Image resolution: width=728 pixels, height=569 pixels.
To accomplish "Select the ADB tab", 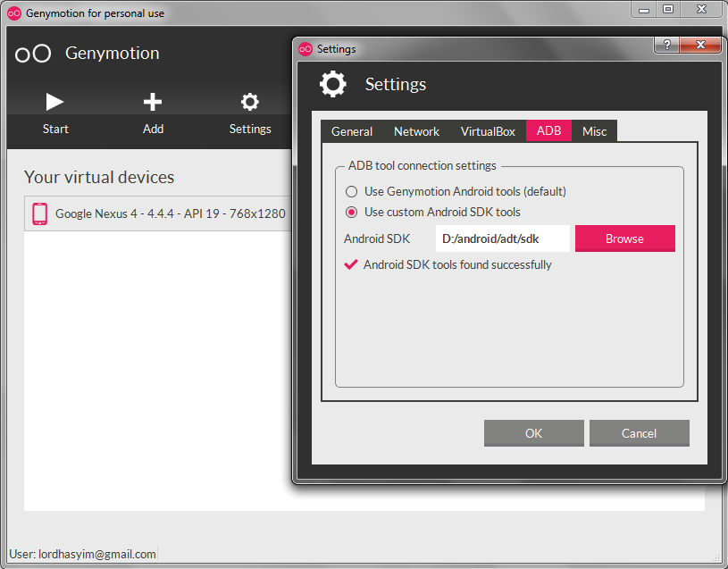I will click(x=548, y=130).
